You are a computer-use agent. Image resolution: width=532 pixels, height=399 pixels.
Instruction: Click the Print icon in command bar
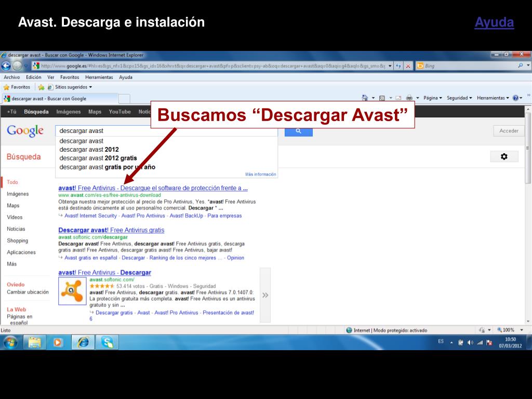pyautogui.click(x=409, y=98)
